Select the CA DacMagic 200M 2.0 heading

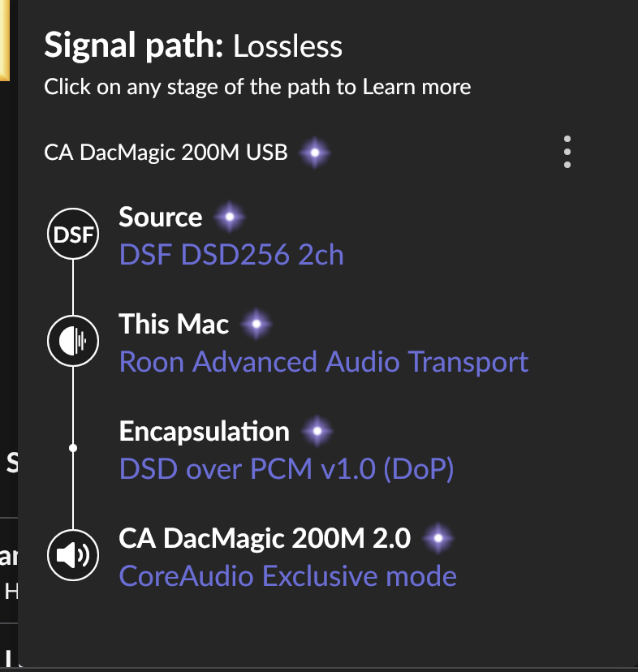tap(265, 538)
